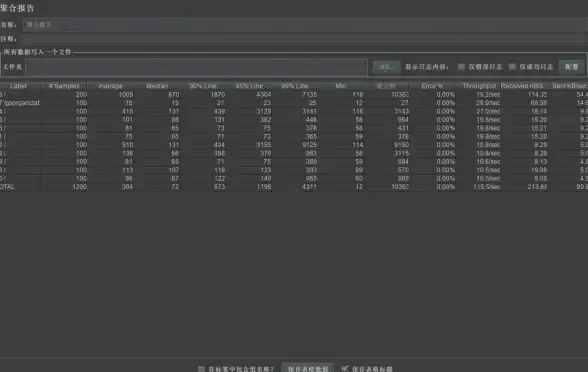Focus the 文件名 file name field
Viewport: 588px width, 372px height.
coord(196,67)
